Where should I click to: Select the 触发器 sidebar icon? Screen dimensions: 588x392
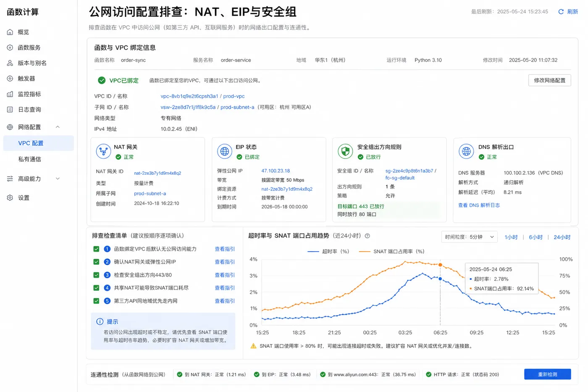[10, 79]
